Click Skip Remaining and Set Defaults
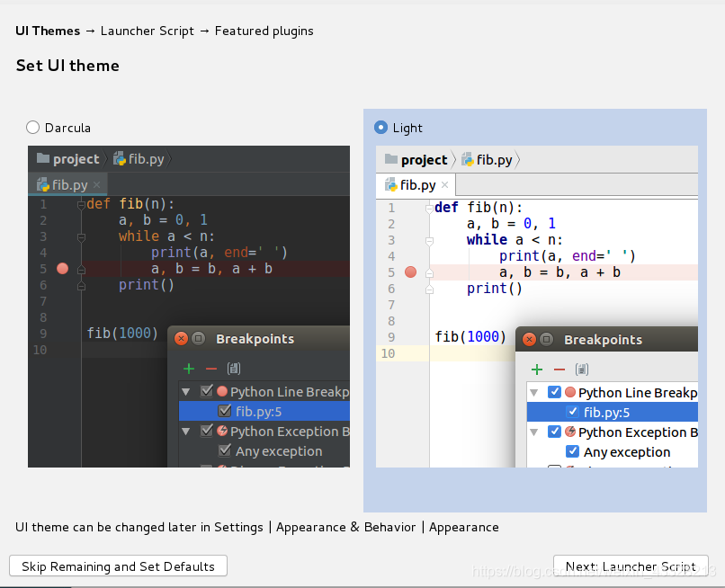 pos(118,566)
